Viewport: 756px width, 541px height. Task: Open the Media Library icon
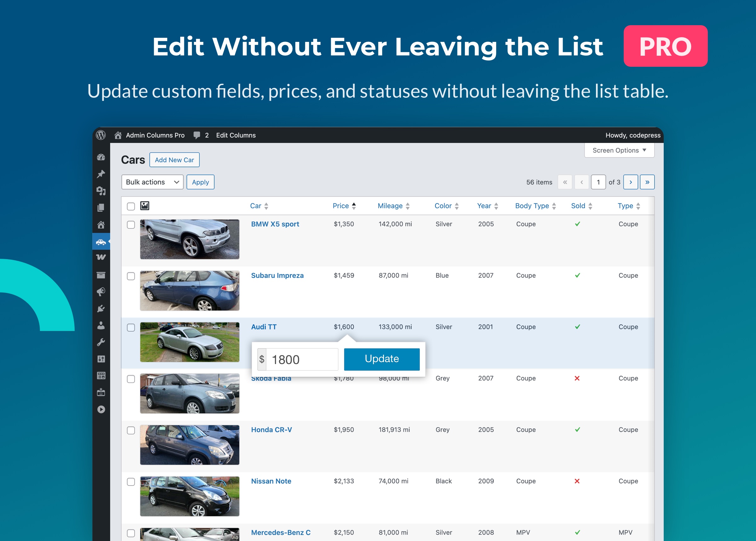(101, 191)
